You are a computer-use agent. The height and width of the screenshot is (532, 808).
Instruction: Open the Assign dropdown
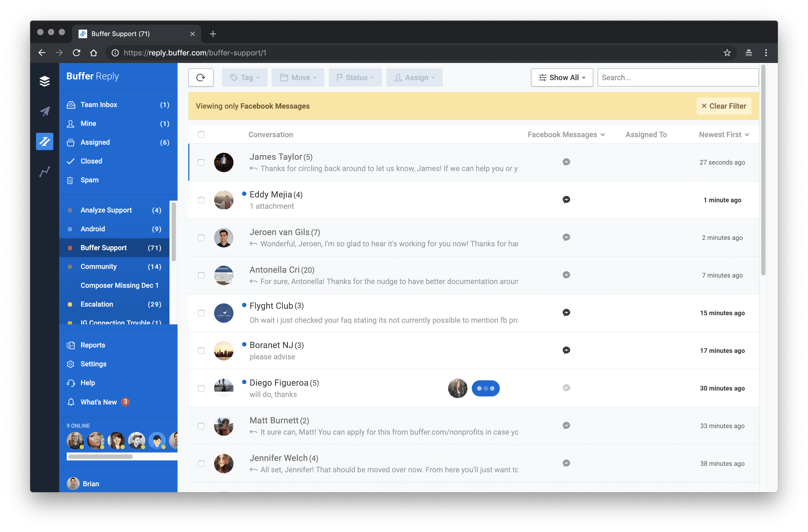[x=414, y=77]
